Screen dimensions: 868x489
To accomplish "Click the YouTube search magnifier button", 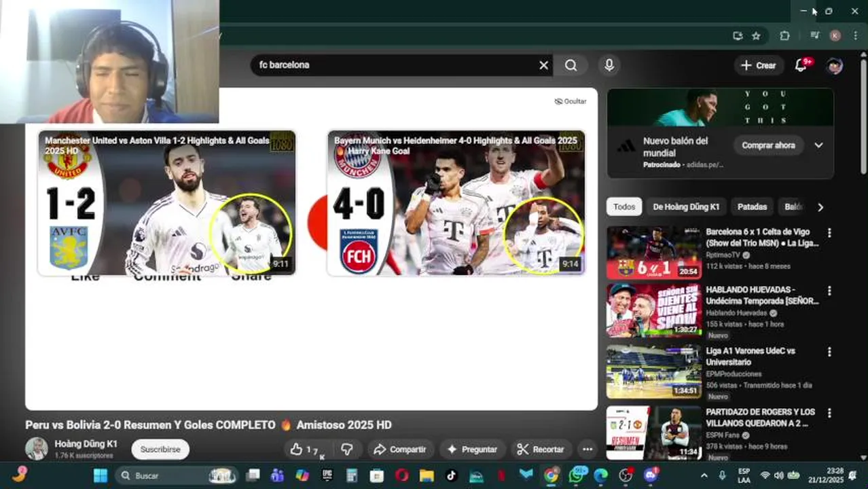I will [x=571, y=65].
